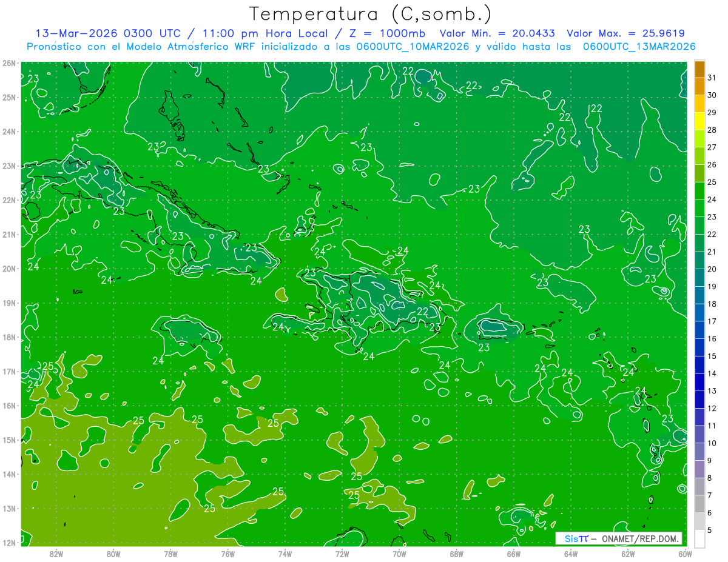
Task: Click the 14N latitude axis label
Action: coord(8,474)
